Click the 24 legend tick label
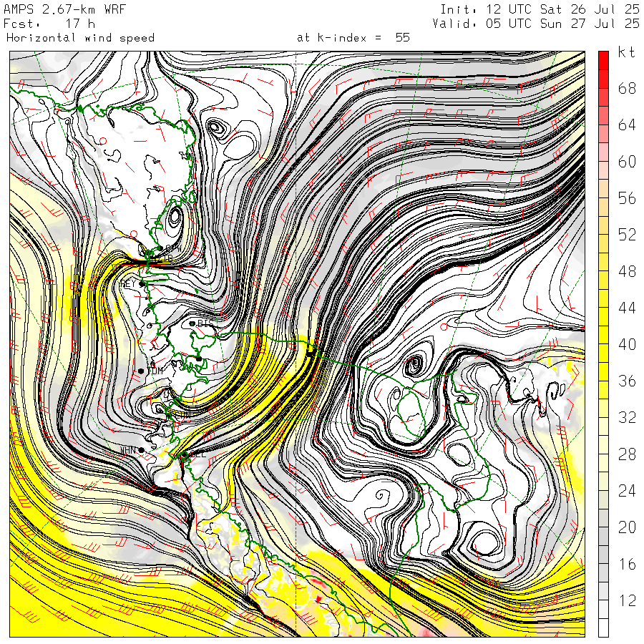The height and width of the screenshot is (644, 644). [x=627, y=490]
